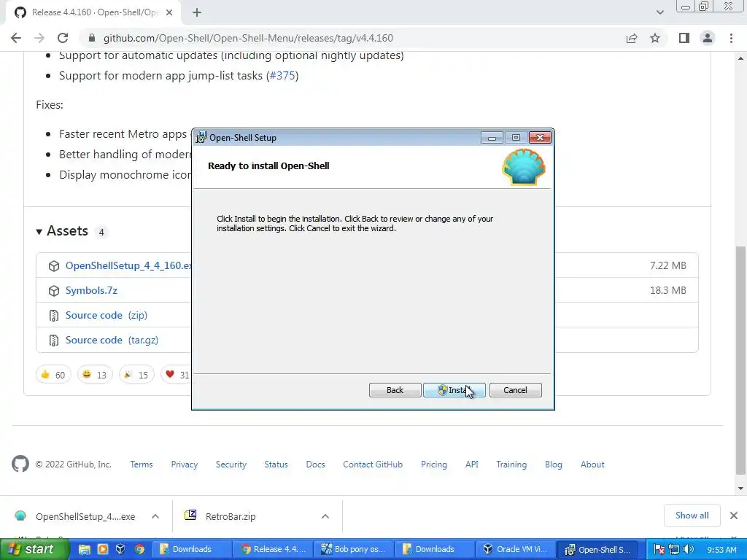Switch to Bob pony os taskbar window
This screenshot has height=560, width=747.
(353, 549)
